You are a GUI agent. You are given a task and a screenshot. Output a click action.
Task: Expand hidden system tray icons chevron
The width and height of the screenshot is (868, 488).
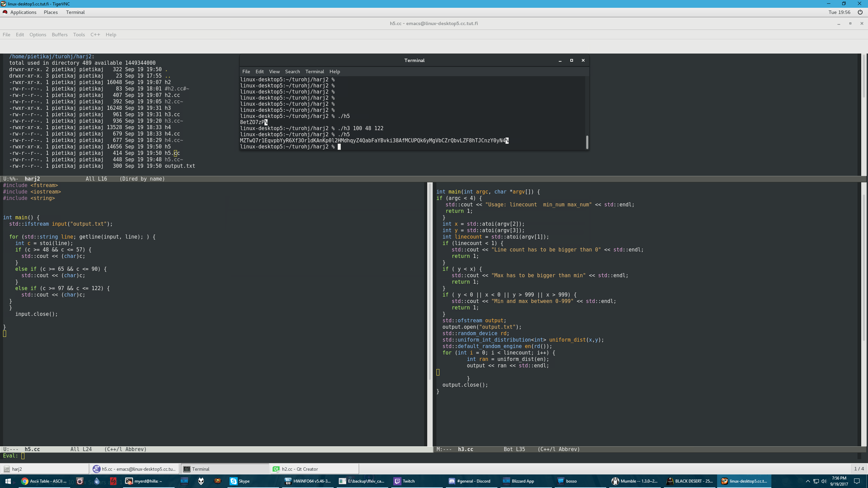click(808, 481)
